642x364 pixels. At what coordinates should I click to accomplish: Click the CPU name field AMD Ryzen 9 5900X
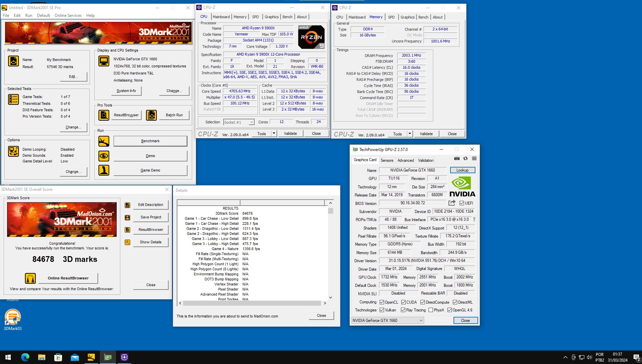tap(258, 28)
